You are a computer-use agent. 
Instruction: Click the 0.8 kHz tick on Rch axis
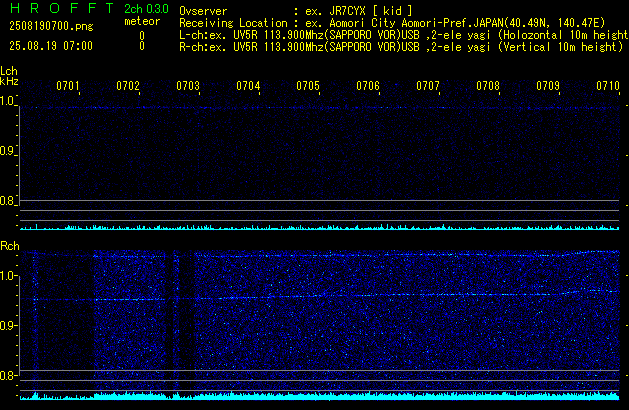click(7, 375)
